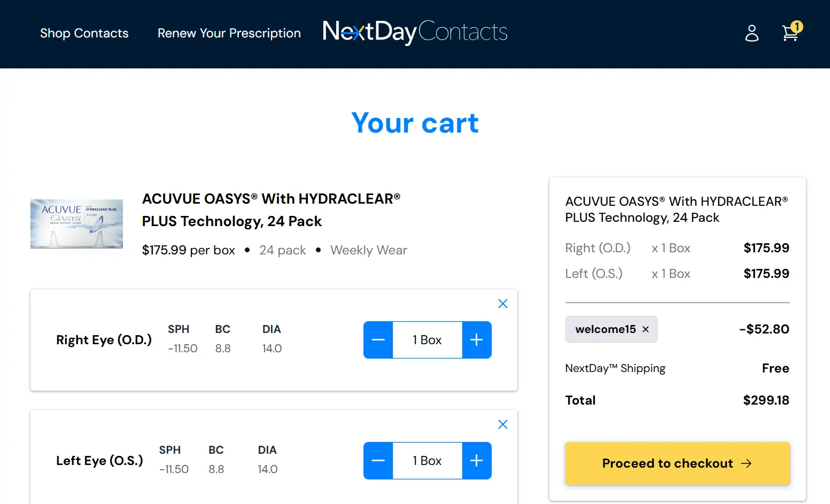830x504 pixels.
Task: Remove the Left Eye item with X
Action: point(502,424)
